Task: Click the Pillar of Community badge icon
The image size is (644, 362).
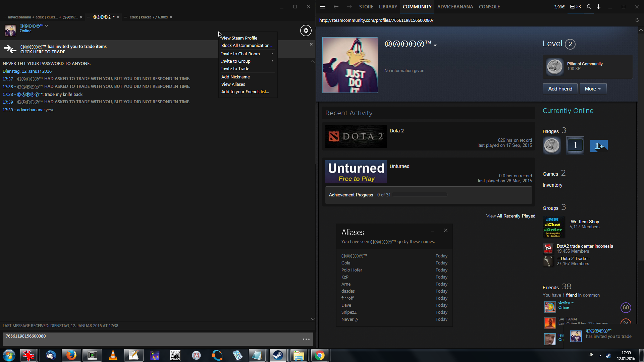Action: click(x=554, y=66)
